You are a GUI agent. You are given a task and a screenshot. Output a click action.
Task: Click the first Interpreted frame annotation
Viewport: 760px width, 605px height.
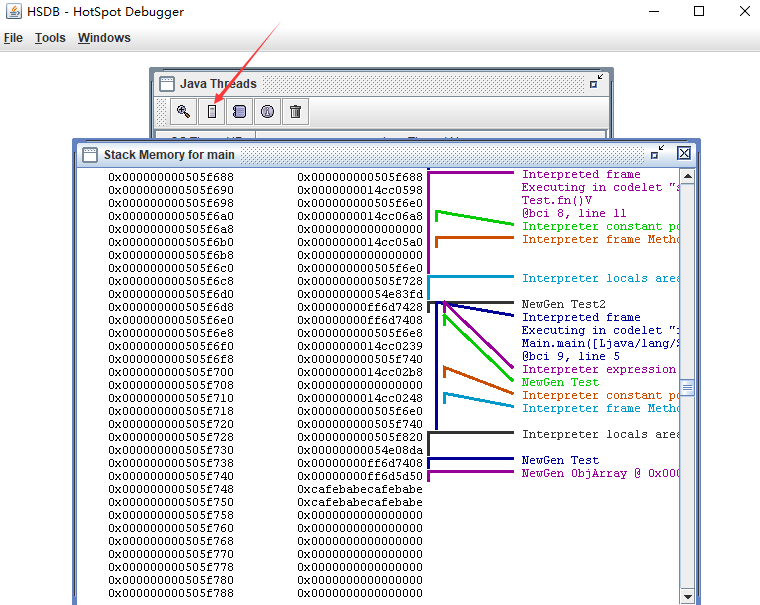click(x=581, y=174)
